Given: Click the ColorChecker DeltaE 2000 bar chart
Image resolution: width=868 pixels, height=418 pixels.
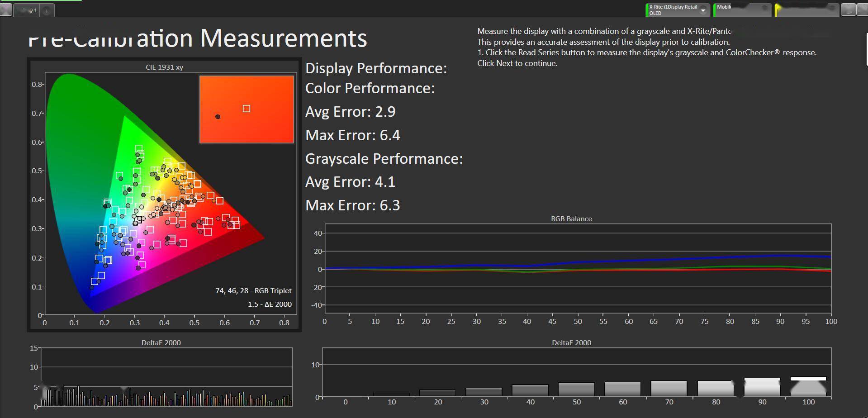Looking at the screenshot, I should 166,377.
